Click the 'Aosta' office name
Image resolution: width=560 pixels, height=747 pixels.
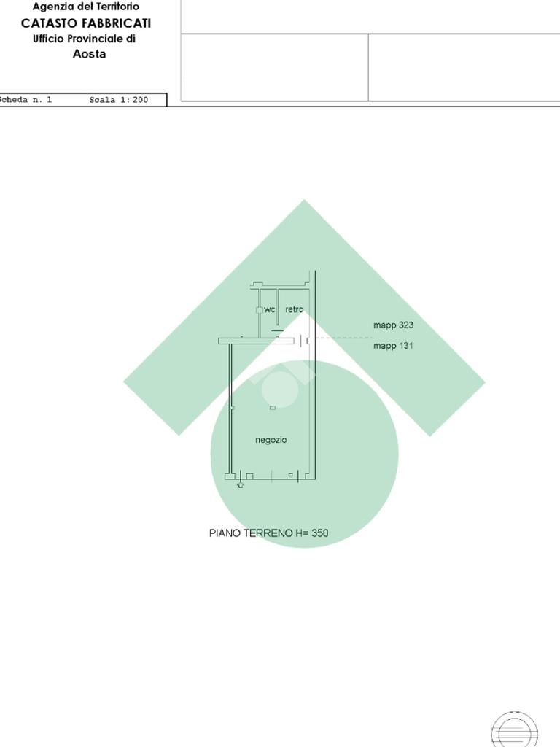pos(89,54)
